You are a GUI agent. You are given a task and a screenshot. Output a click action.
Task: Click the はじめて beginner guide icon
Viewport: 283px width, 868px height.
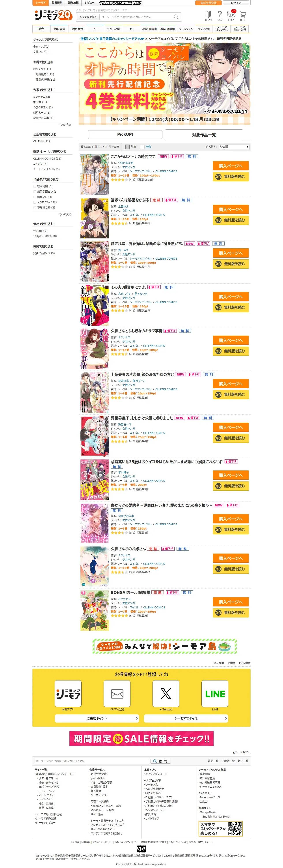pyautogui.click(x=208, y=14)
